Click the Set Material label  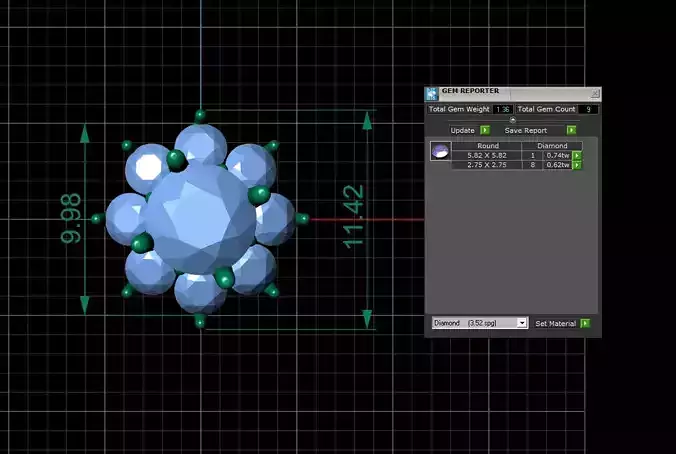[x=555, y=323]
